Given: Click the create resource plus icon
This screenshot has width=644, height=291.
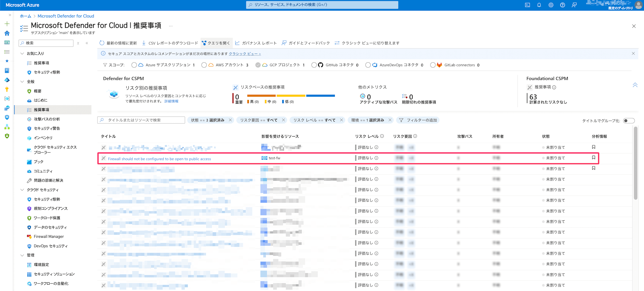Looking at the screenshot, I should click(x=7, y=24).
